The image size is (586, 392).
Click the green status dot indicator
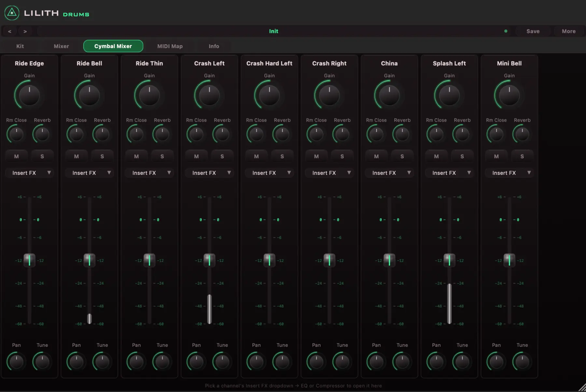pyautogui.click(x=506, y=31)
